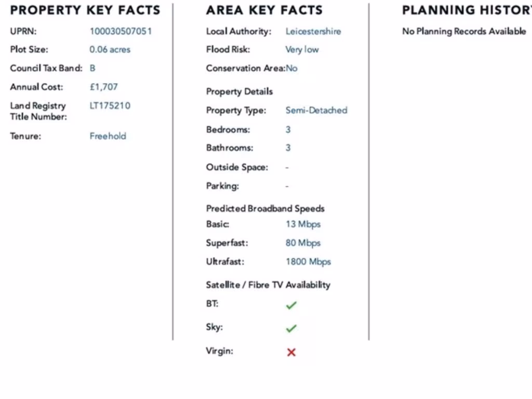The height and width of the screenshot is (399, 532).
Task: Select the Semi-Detached property type value
Action: coord(316,110)
